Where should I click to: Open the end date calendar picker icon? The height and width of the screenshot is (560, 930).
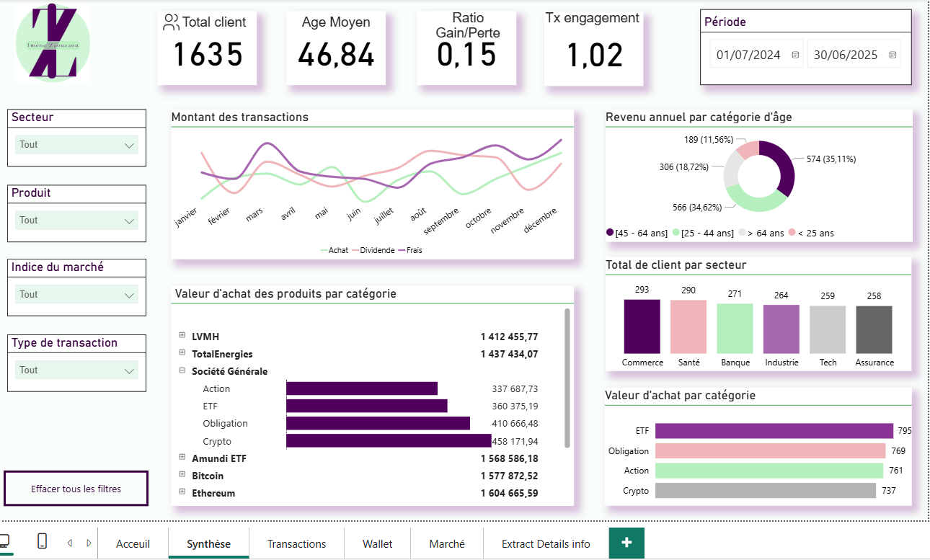click(x=893, y=55)
